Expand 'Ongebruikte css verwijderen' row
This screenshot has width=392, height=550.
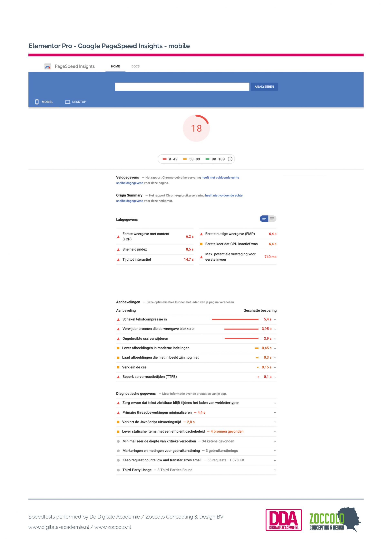[x=196, y=338]
